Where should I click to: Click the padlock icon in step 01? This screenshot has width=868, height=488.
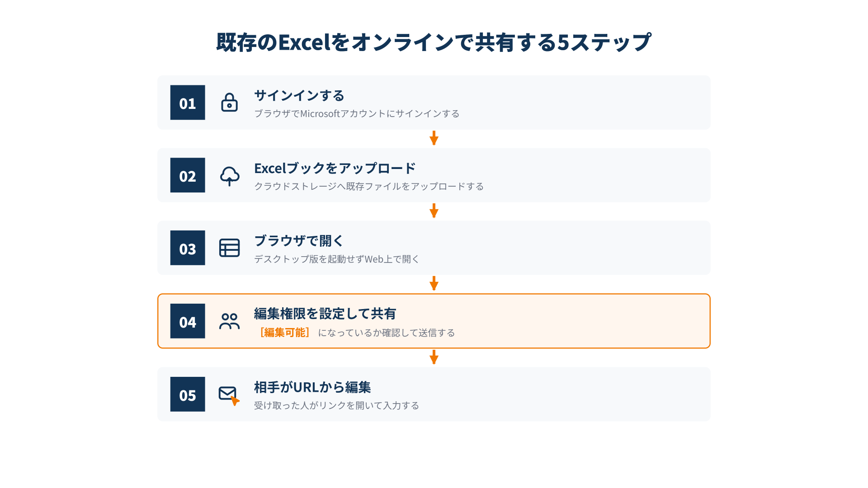[229, 103]
